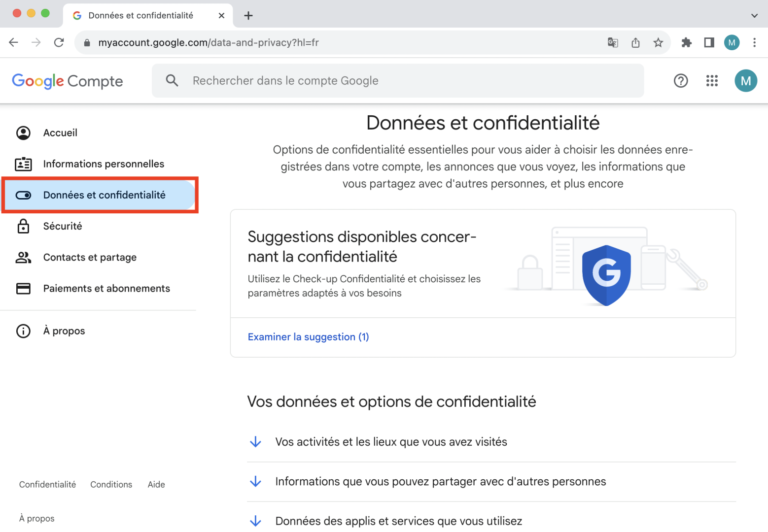Screen dimensions: 768x532
Task: Open the Paiements et abonnements card icon
Action: click(x=23, y=288)
